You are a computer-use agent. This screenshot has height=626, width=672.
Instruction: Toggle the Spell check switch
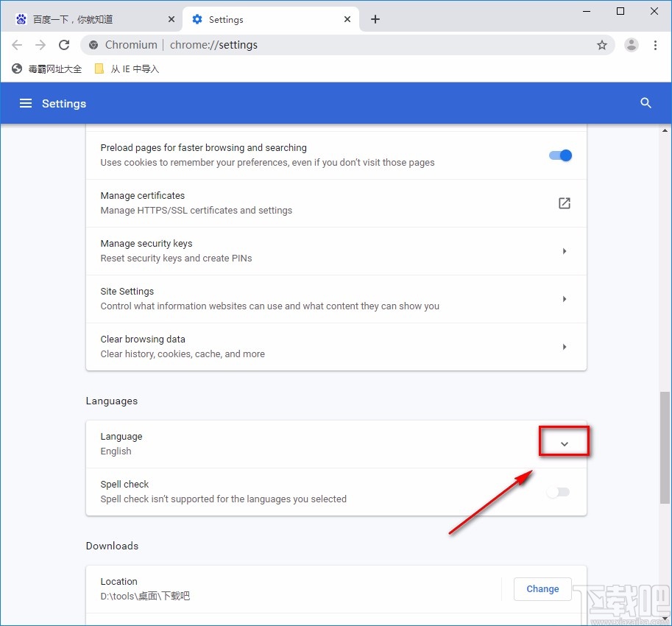click(558, 492)
